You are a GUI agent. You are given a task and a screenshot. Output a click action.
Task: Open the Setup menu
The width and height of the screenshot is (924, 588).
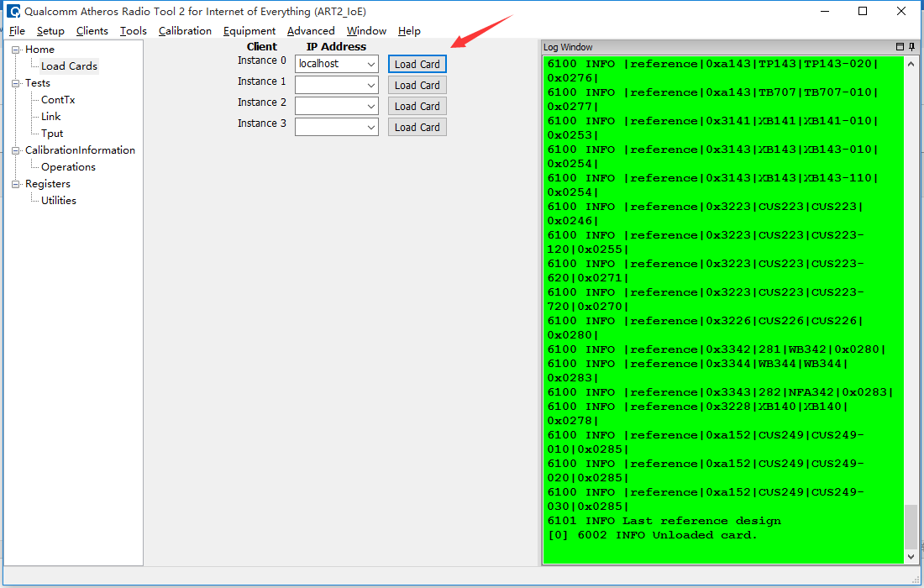pos(50,30)
